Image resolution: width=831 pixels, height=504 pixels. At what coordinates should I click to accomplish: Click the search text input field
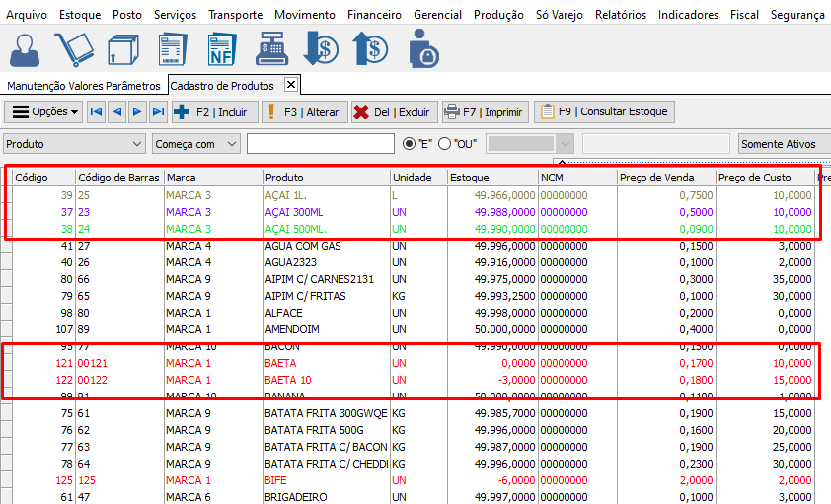(320, 144)
